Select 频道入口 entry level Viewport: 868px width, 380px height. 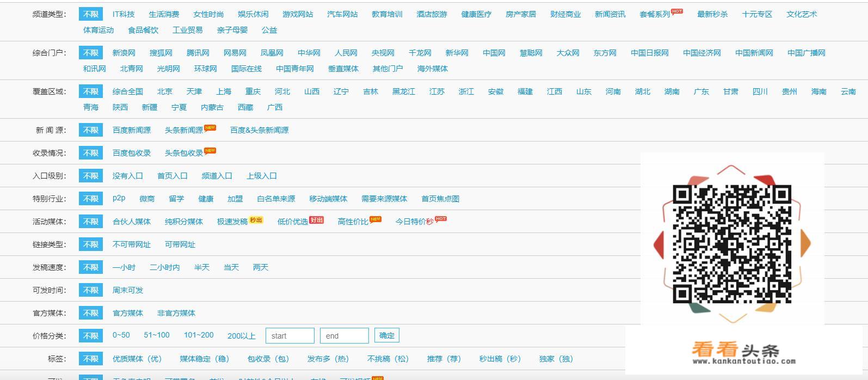click(x=217, y=176)
